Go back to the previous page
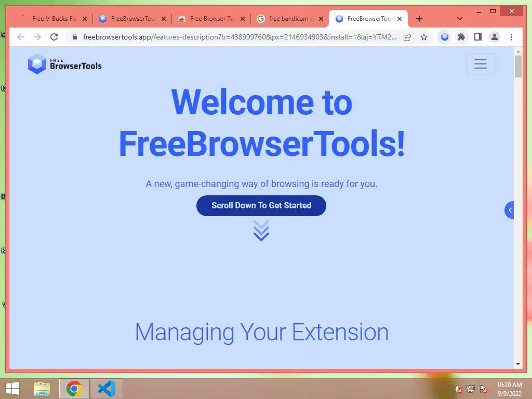Screen dimensions: 532x399 click(21, 37)
